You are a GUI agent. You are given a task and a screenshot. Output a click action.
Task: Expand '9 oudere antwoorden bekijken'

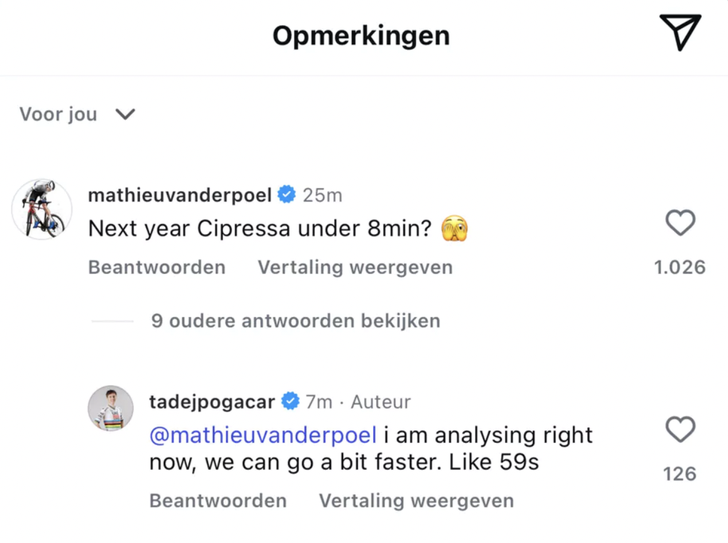pos(295,321)
